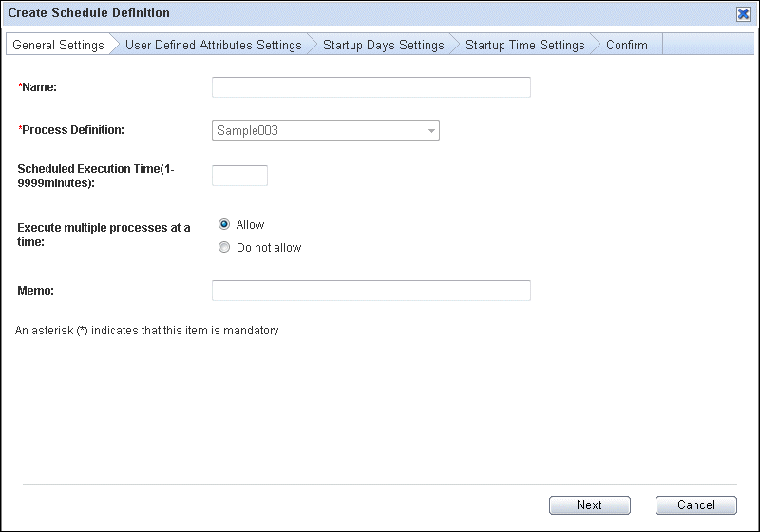Click the Create Schedule Definition title bar
The image size is (760, 532).
(369, 13)
